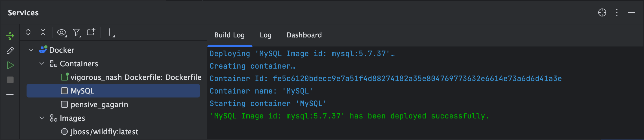Select the pensive_gagarin container

tap(99, 105)
